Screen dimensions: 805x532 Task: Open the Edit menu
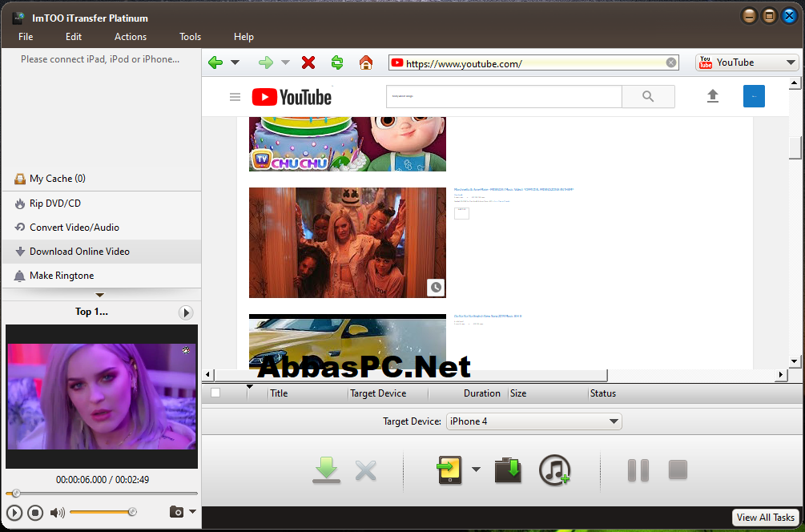tap(74, 37)
